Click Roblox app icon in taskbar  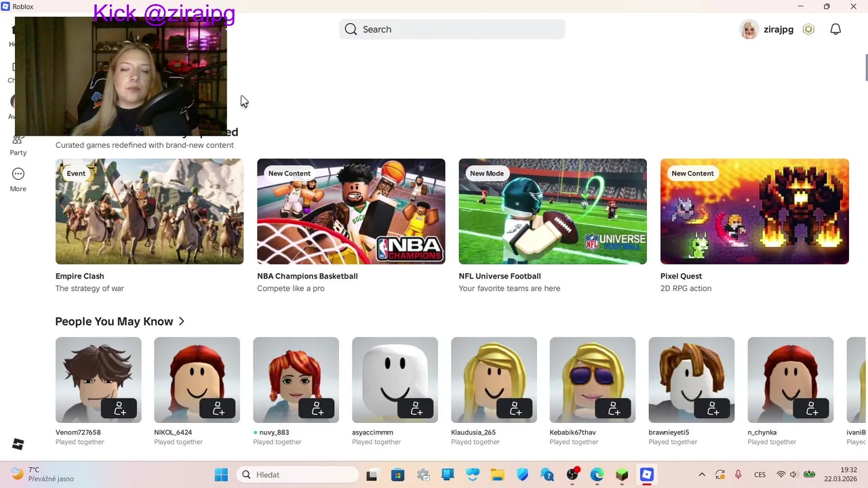pyautogui.click(x=647, y=474)
